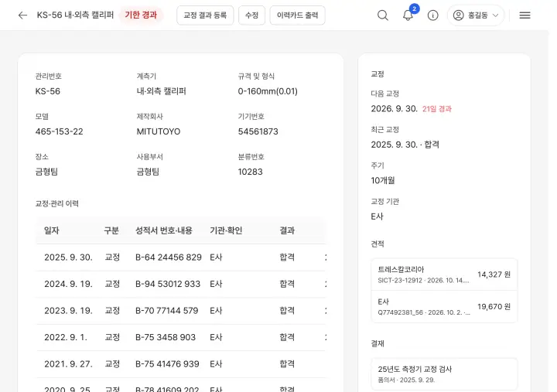Click the manufacturer value MITUTOYO

pyautogui.click(x=159, y=131)
